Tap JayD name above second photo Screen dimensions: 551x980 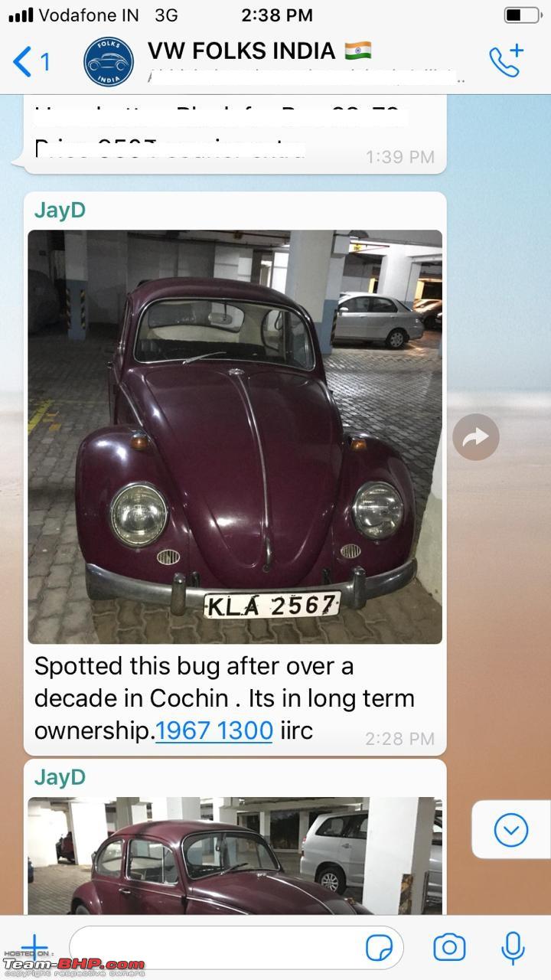[60, 777]
